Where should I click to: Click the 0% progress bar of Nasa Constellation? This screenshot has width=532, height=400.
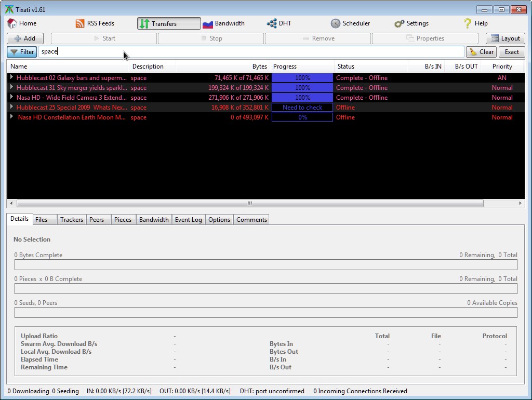point(302,117)
